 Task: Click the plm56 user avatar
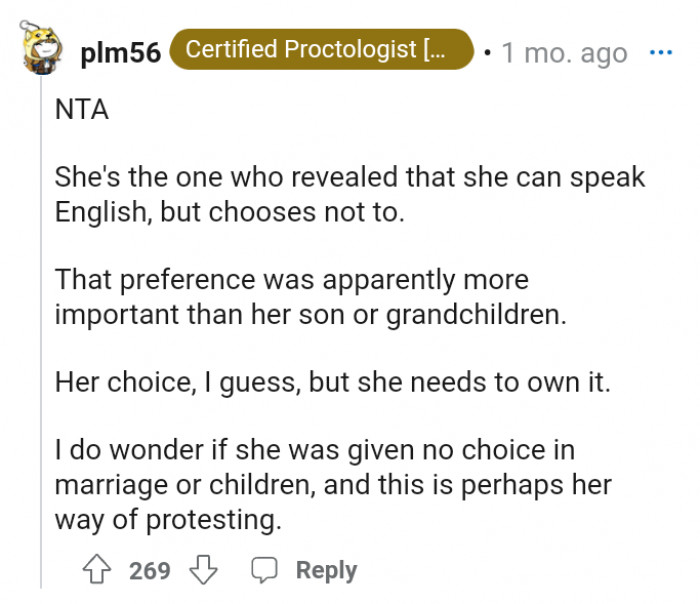[x=40, y=50]
